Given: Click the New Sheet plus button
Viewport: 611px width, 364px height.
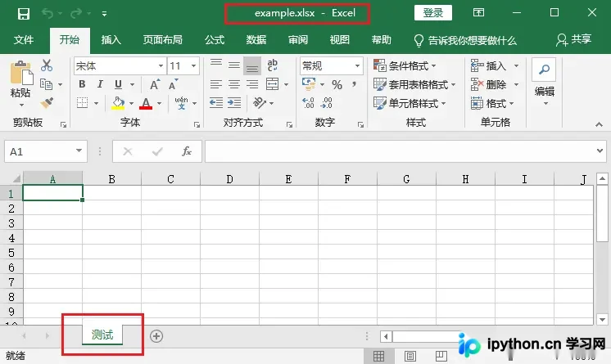Looking at the screenshot, I should click(x=156, y=336).
